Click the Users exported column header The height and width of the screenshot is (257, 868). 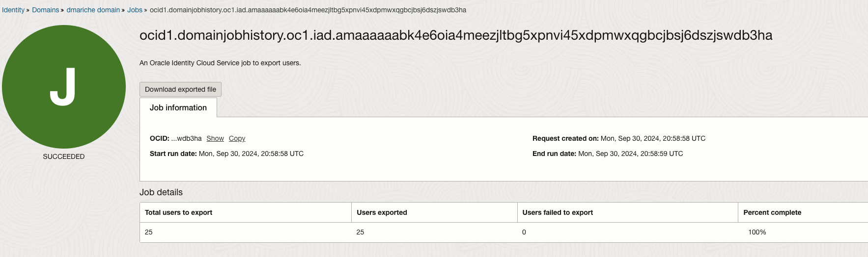click(382, 212)
